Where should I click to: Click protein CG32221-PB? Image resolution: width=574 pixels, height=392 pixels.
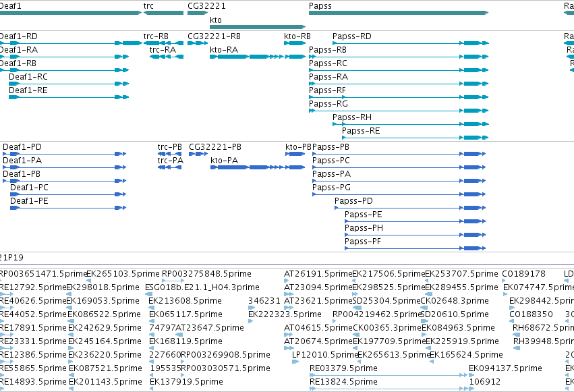point(198,154)
